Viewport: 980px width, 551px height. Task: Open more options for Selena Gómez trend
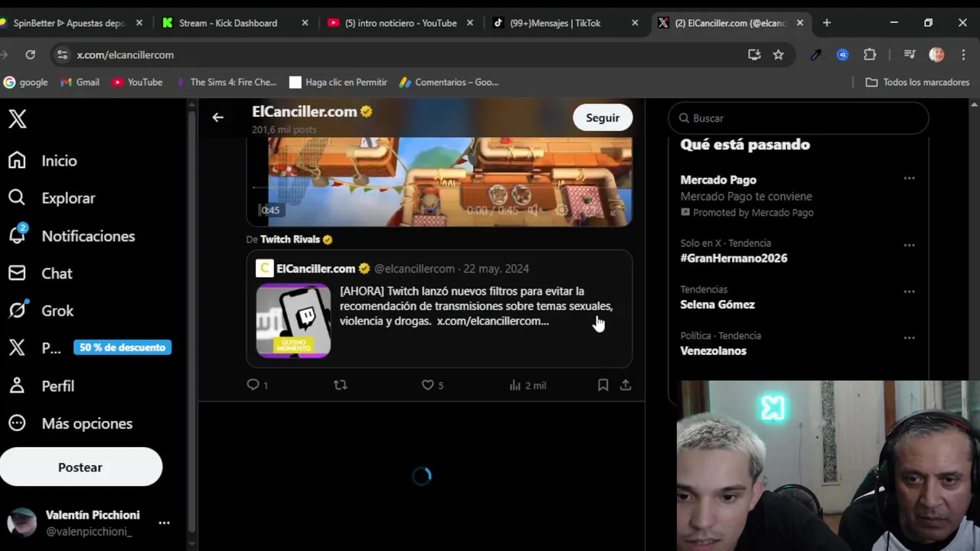(909, 291)
